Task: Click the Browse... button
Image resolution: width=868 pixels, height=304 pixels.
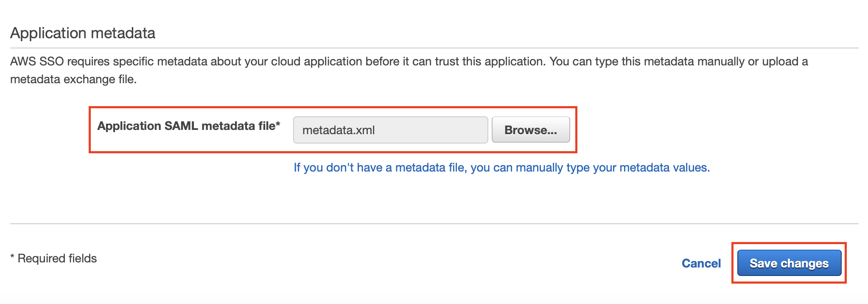Action: pos(531,130)
